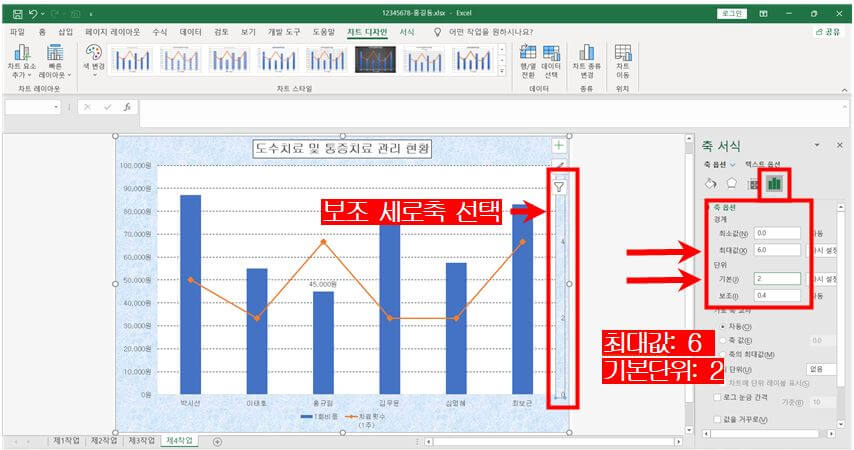Screen dimensions: 854x450
Task: Close the 축 서식 pane
Action: [x=839, y=145]
